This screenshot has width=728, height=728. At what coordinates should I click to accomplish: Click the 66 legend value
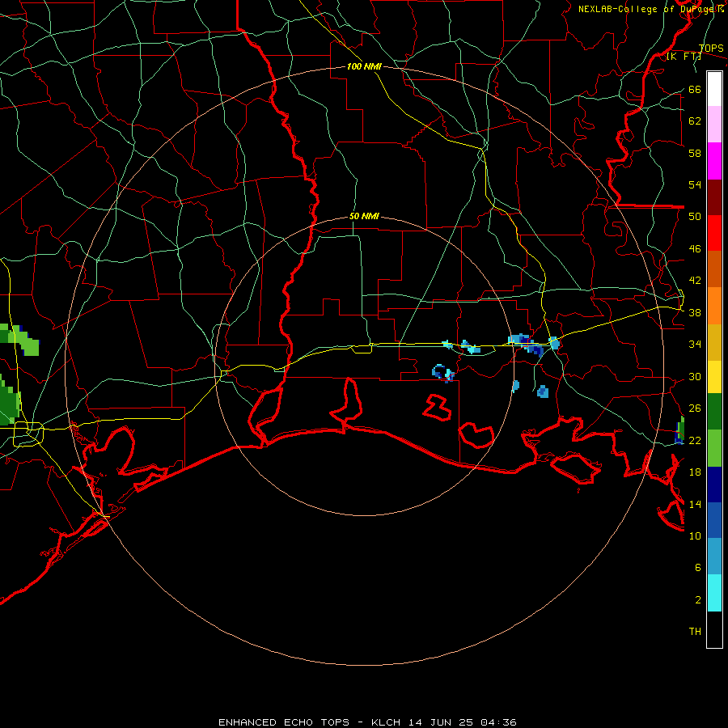(695, 89)
